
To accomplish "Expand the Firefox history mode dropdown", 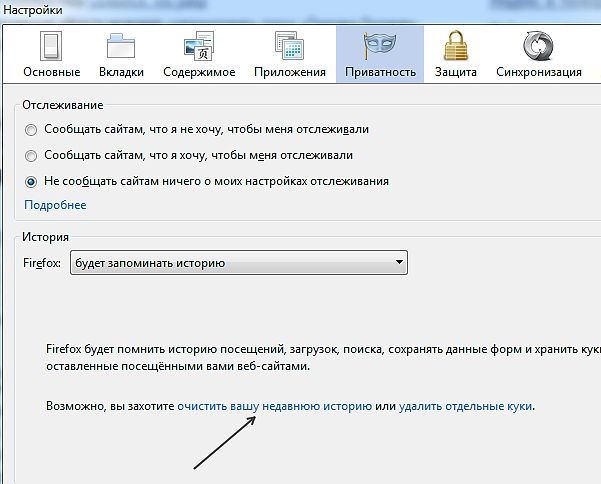I will pyautogui.click(x=239, y=263).
